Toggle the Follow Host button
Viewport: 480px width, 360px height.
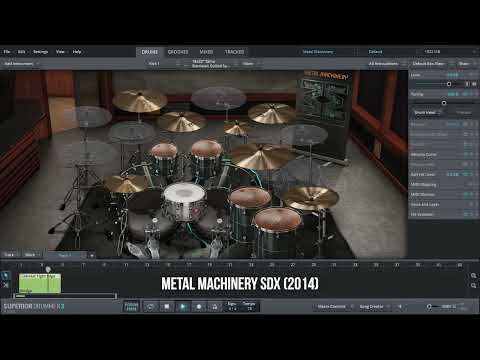pos(131,307)
